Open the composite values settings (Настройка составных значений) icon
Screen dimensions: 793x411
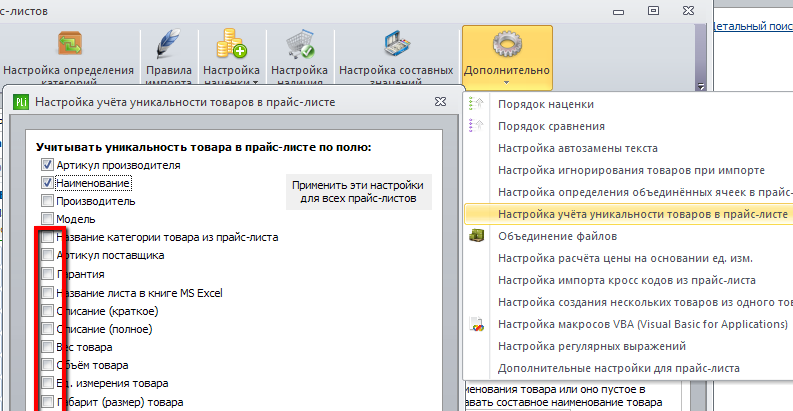click(396, 44)
